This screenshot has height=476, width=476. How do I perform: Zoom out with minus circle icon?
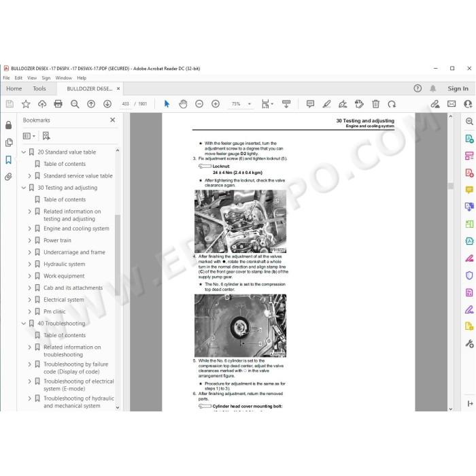199,104
